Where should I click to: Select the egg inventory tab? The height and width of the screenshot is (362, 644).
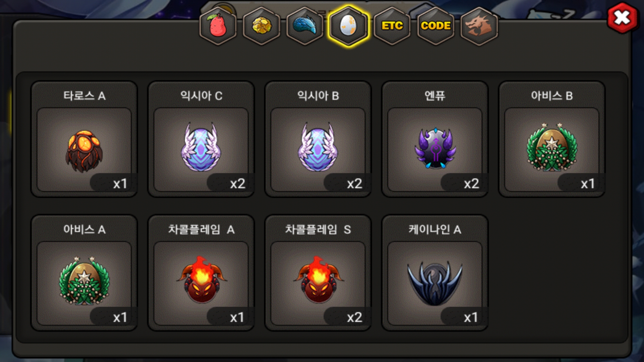(348, 26)
